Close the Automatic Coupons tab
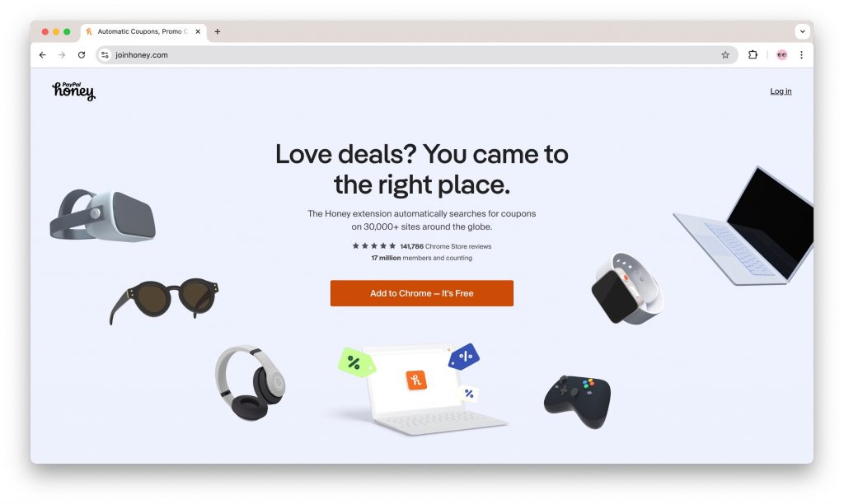Viewport: 844px width, 504px height. click(x=198, y=32)
